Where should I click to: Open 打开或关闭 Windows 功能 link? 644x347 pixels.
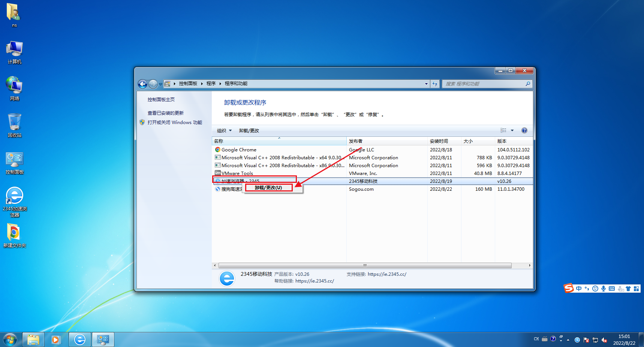point(175,123)
